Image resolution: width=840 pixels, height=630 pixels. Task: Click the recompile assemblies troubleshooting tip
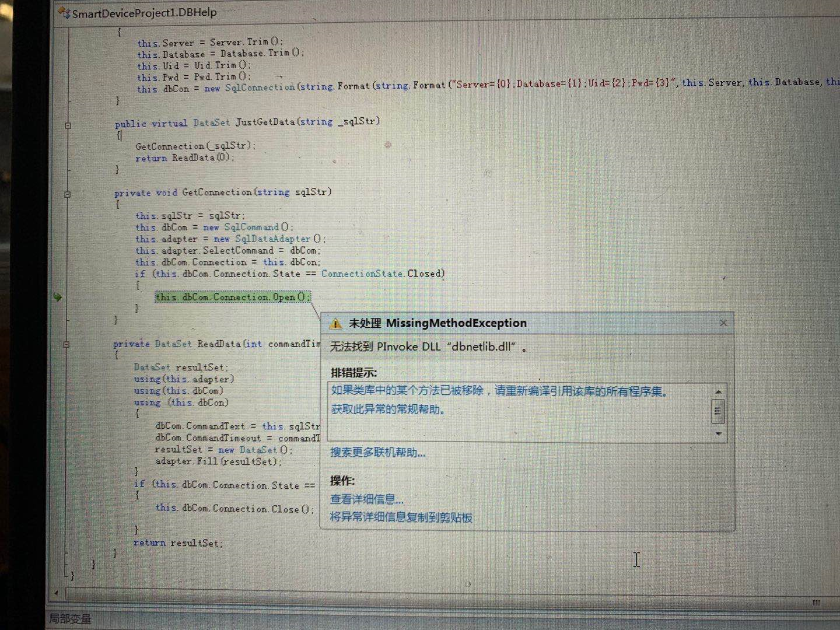pyautogui.click(x=499, y=391)
